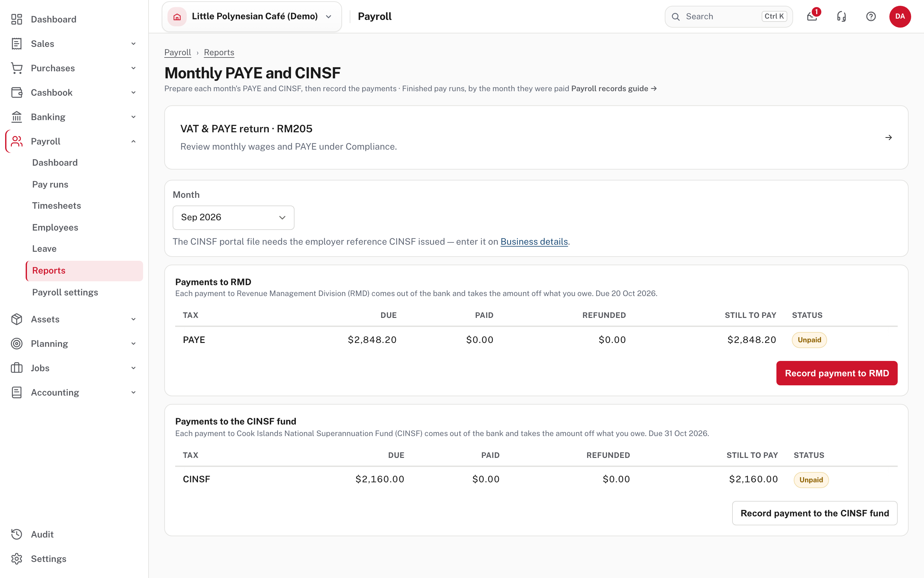
Task: Click the Banking building icon
Action: tap(16, 117)
